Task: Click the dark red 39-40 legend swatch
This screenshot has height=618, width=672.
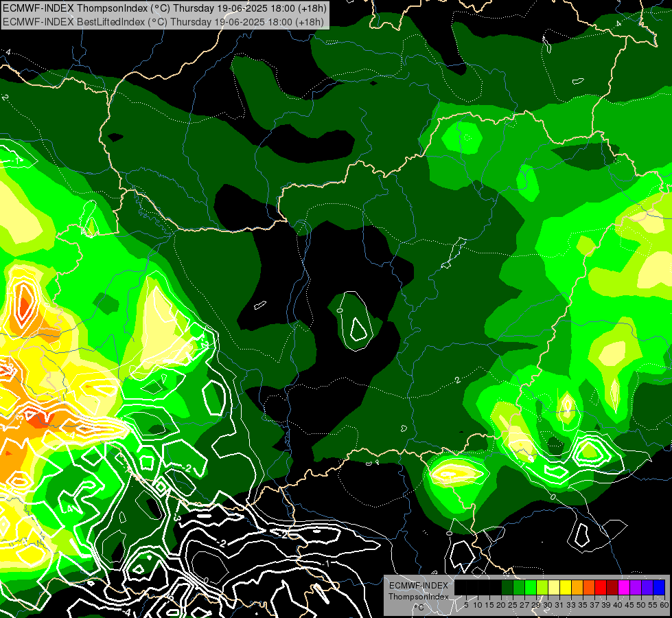Action: [612, 587]
